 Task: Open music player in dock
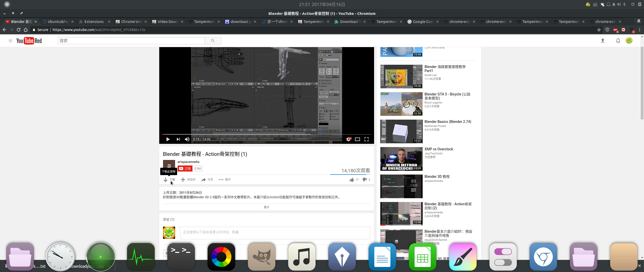302,257
